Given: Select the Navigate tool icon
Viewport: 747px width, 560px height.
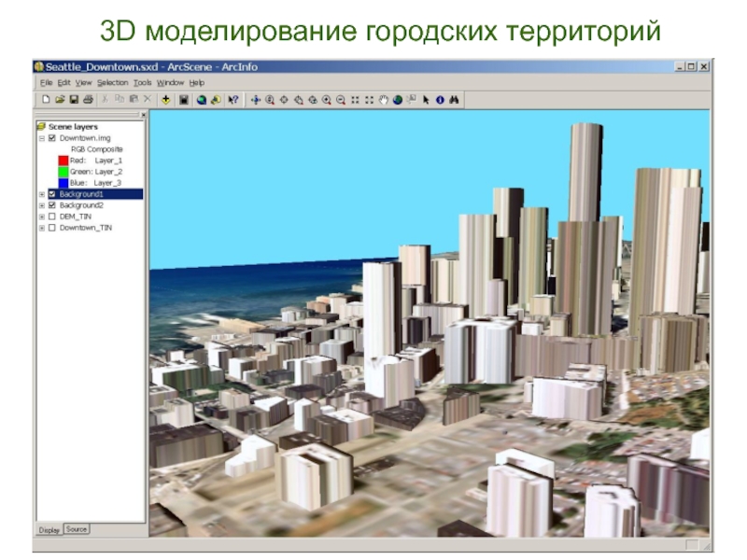Looking at the screenshot, I should (255, 99).
